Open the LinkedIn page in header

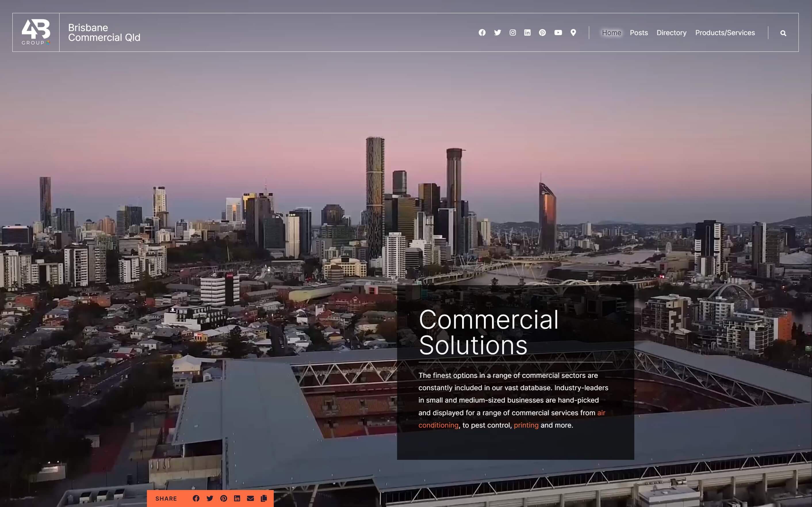tap(527, 33)
